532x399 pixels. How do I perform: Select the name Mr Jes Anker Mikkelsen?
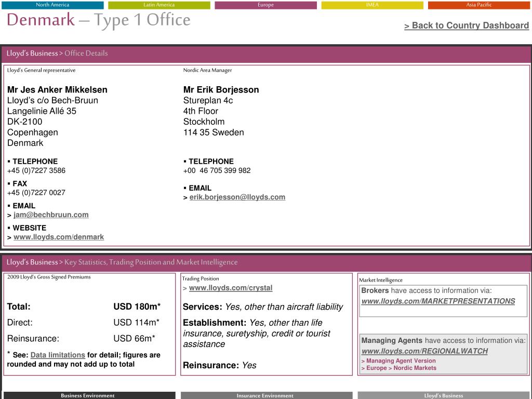(x=57, y=89)
